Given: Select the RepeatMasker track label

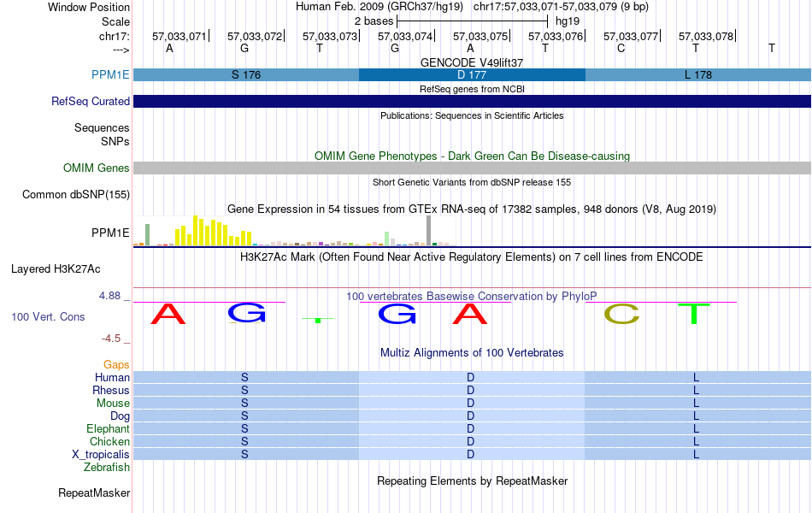Looking at the screenshot, I should tap(94, 492).
